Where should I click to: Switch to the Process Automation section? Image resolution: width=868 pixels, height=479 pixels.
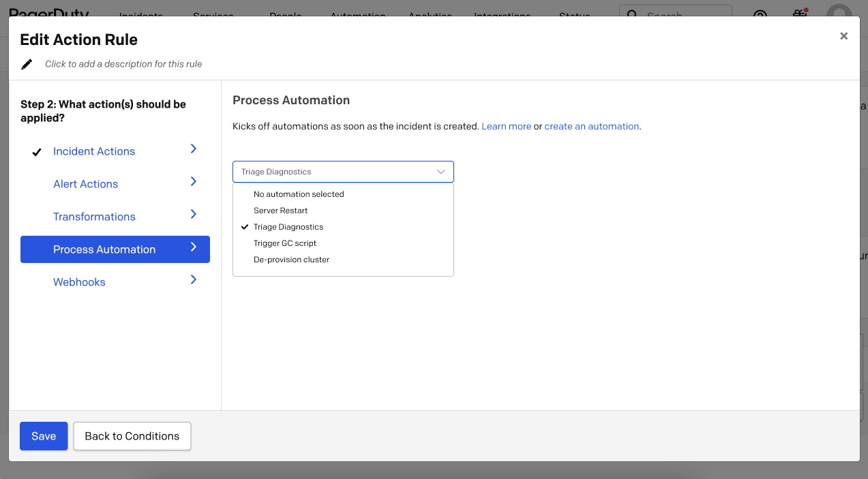tap(104, 249)
